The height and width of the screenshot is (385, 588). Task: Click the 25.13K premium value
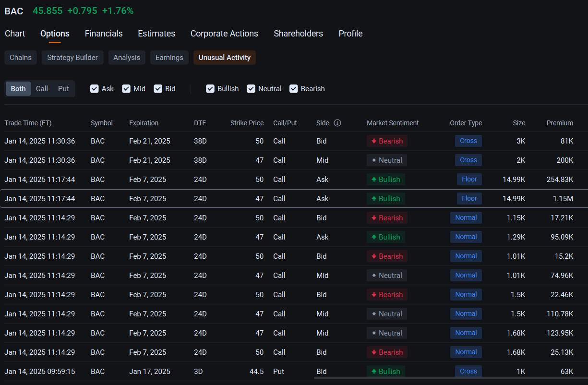tap(562, 352)
